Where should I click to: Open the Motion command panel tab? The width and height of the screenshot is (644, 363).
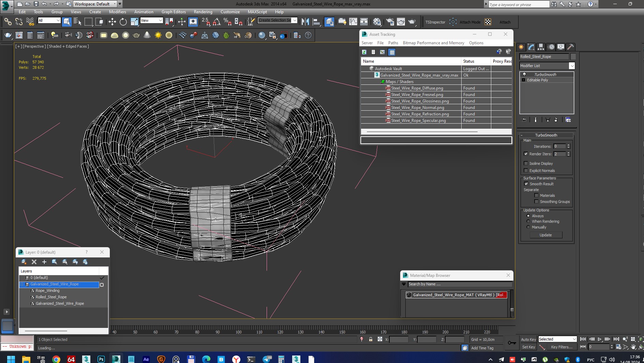pyautogui.click(x=551, y=47)
